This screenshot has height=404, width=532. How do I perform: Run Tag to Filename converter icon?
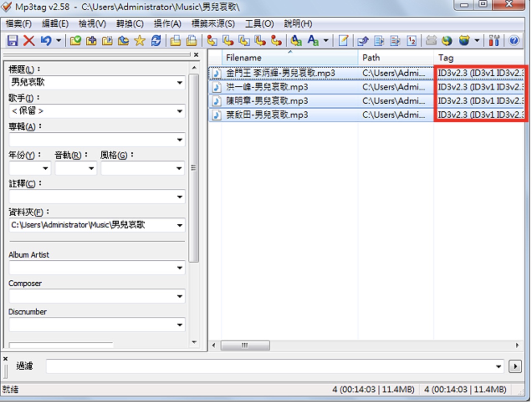click(212, 41)
